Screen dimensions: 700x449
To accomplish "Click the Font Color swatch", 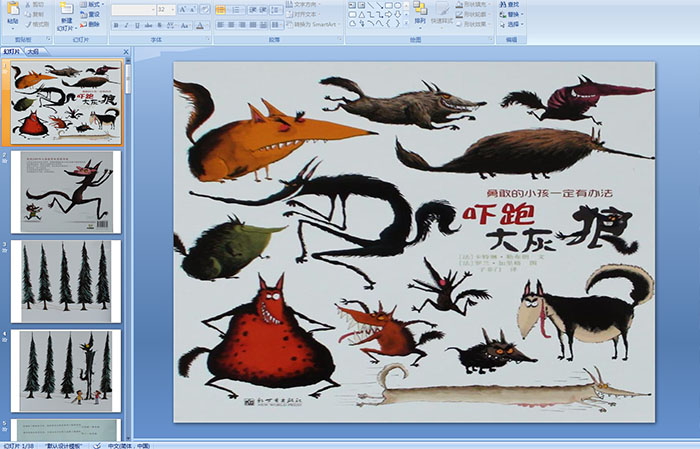I will click(200, 25).
